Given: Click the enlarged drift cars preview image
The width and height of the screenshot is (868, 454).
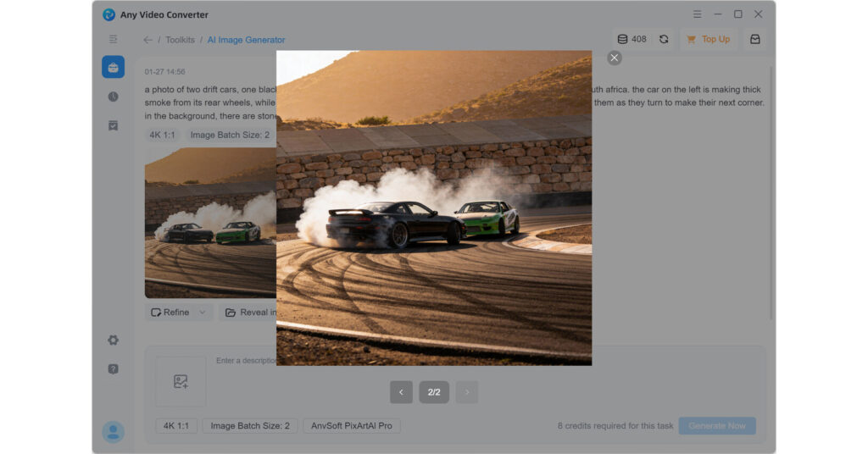Looking at the screenshot, I should [x=434, y=208].
